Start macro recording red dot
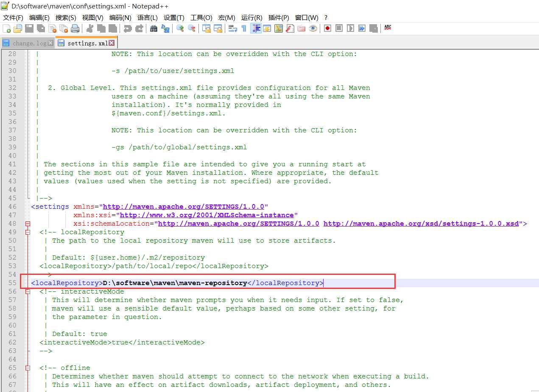Viewport: 539px width, 392px height. [327, 28]
